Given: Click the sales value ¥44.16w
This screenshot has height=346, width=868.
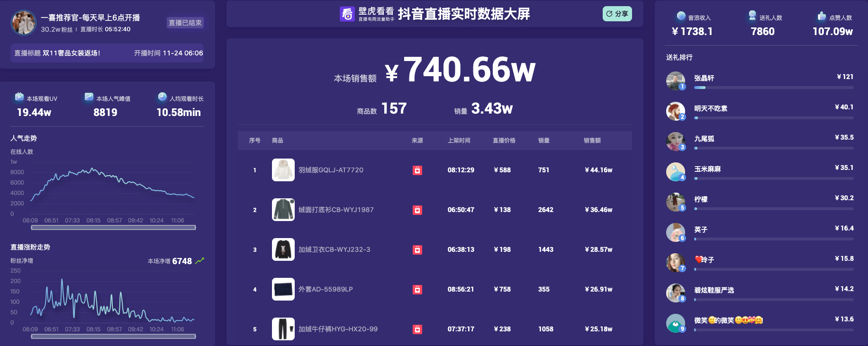Looking at the screenshot, I should tap(598, 170).
